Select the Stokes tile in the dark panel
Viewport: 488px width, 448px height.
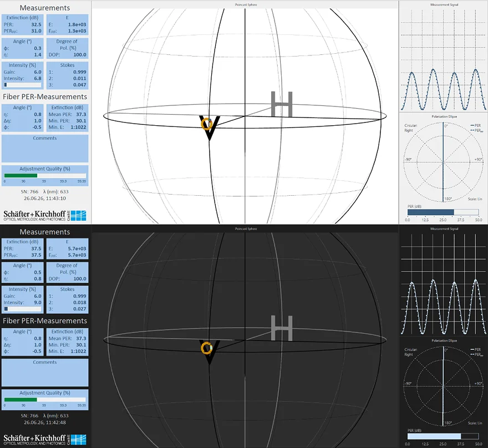[x=67, y=299]
